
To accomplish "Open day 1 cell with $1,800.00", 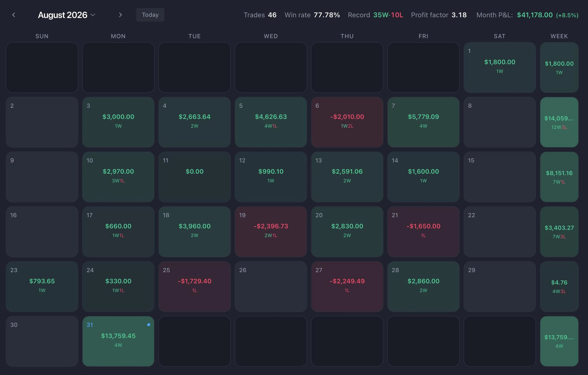I will point(500,67).
